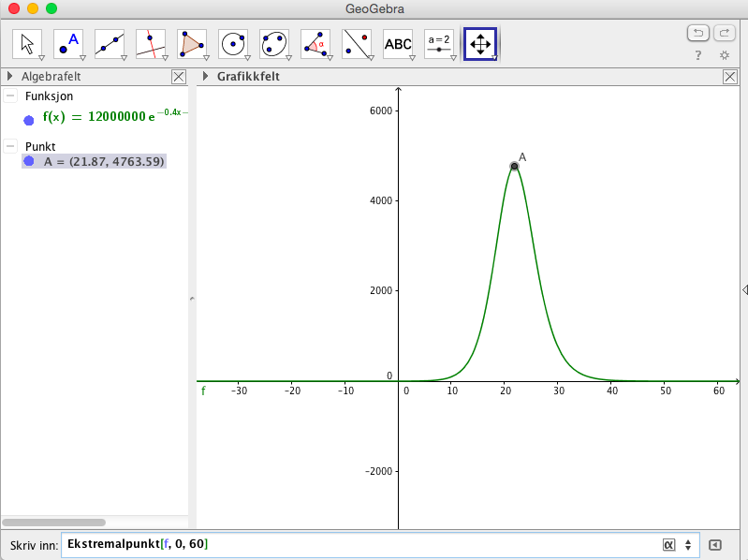This screenshot has width=748, height=560.
Task: Click the Punkt heading text
Action: point(40,146)
